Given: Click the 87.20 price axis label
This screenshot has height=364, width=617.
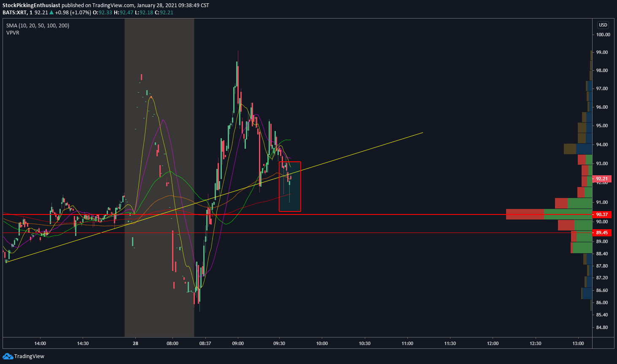Looking at the screenshot, I should (x=602, y=278).
